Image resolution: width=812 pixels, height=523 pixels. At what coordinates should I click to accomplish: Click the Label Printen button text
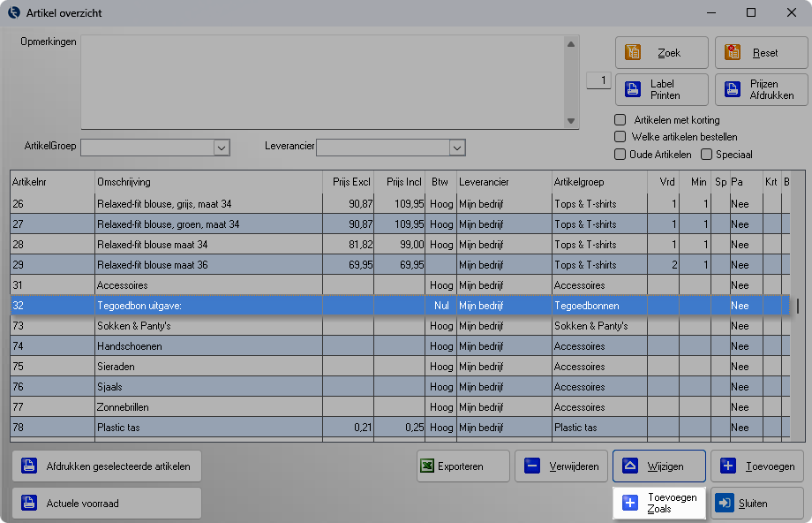point(665,90)
